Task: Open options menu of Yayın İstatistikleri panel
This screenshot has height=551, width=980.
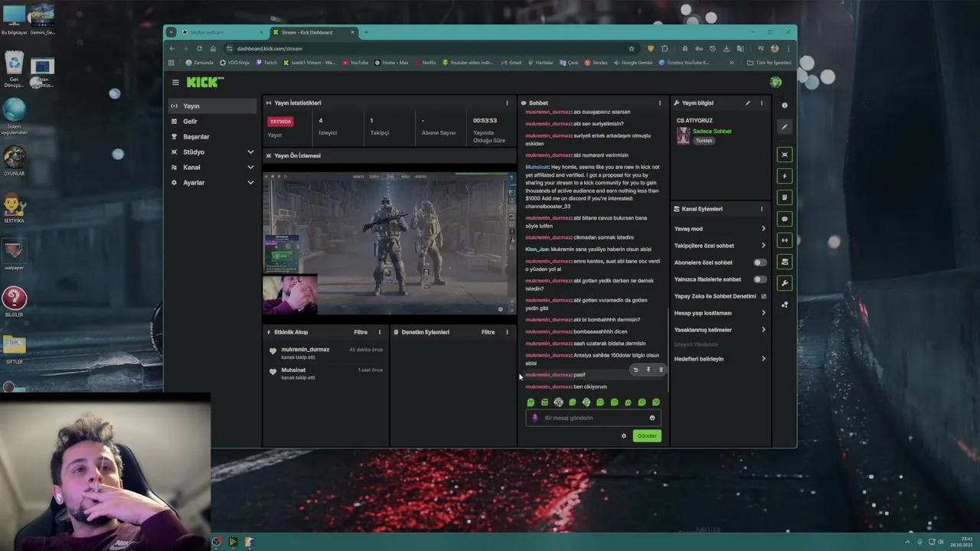Action: 506,103
